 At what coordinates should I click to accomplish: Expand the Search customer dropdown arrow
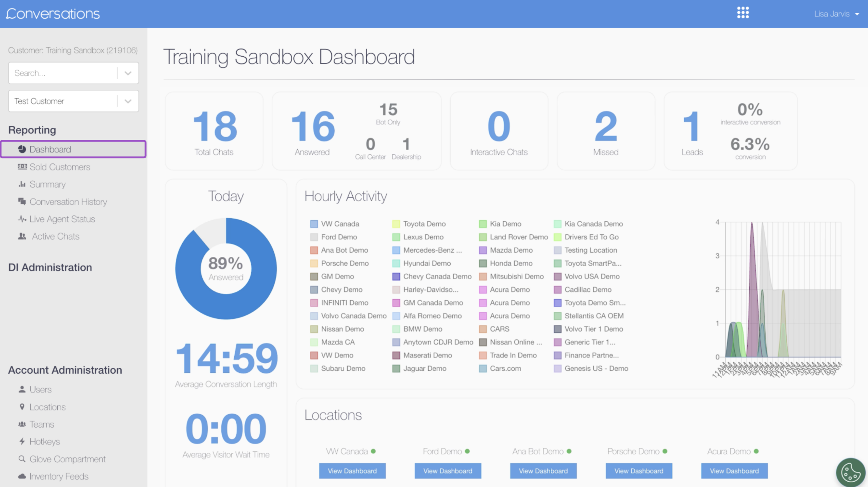pyautogui.click(x=128, y=73)
